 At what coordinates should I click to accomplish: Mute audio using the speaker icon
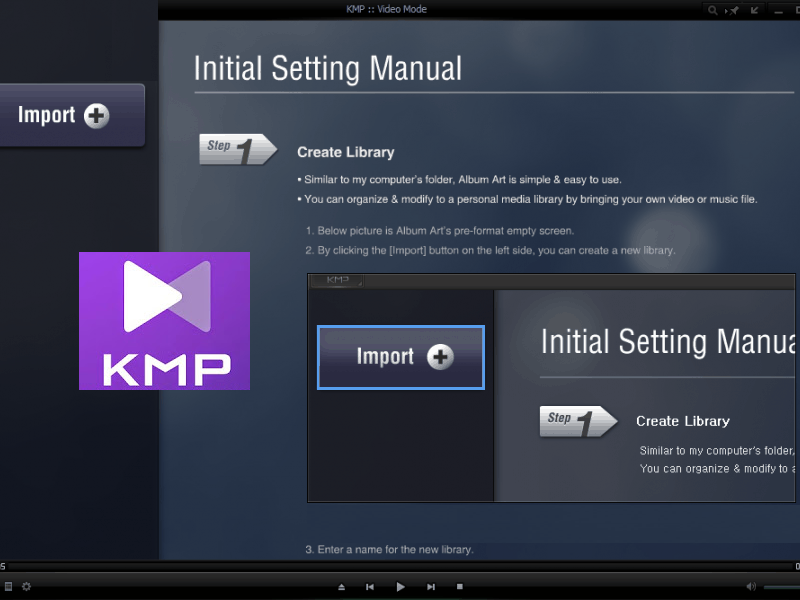751,587
